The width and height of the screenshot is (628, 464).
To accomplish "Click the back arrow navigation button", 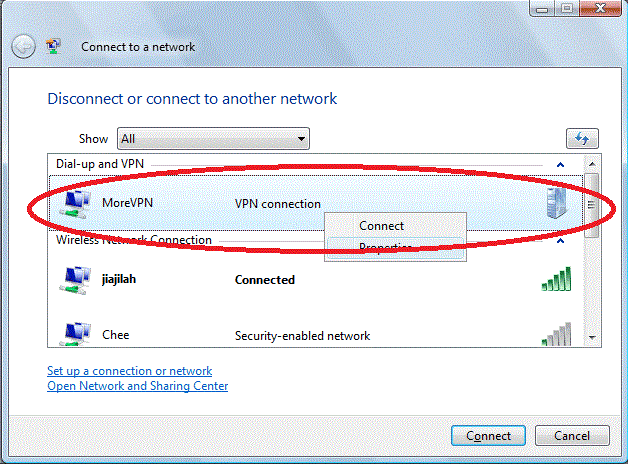I will pos(23,46).
